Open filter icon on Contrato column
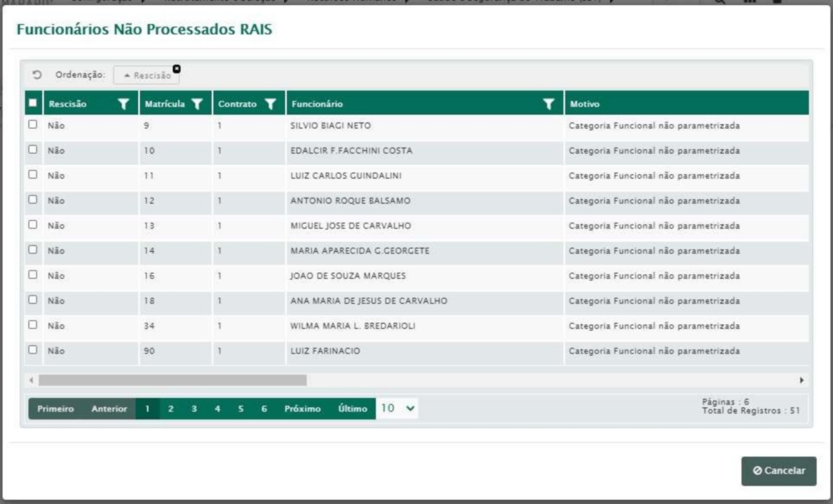This screenshot has width=833, height=504. tap(271, 104)
